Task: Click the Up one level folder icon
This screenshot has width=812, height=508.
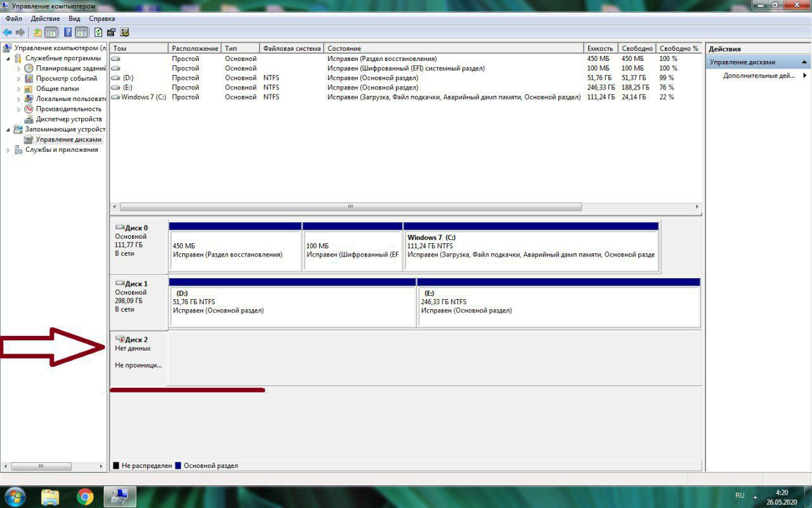Action: pos(37,32)
